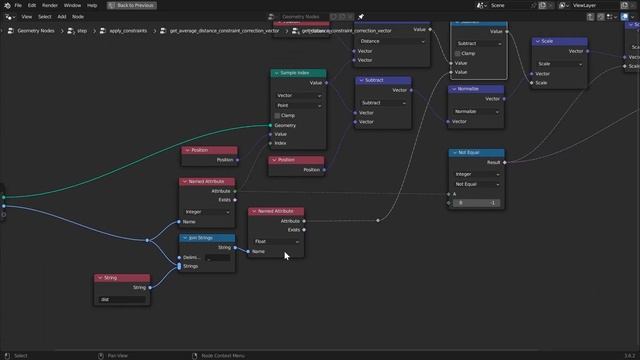
Task: Open the Edit menu
Action: pyautogui.click(x=32, y=5)
